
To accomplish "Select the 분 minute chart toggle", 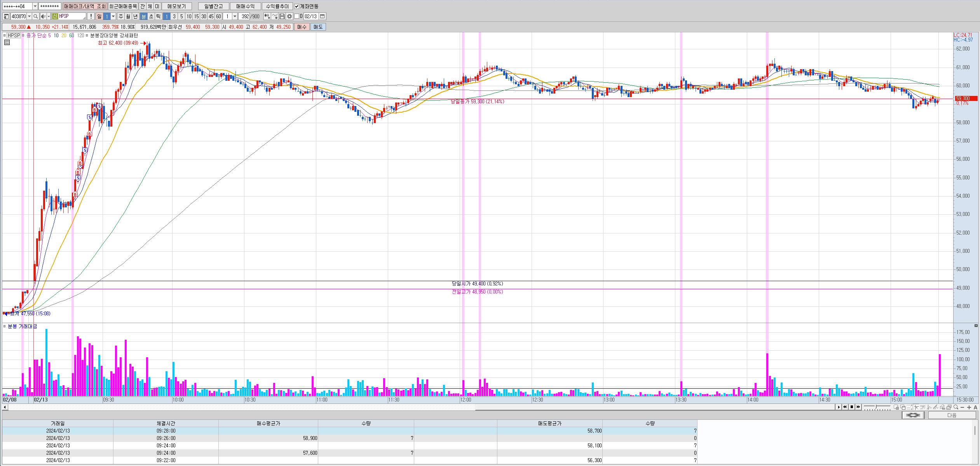I will (143, 16).
